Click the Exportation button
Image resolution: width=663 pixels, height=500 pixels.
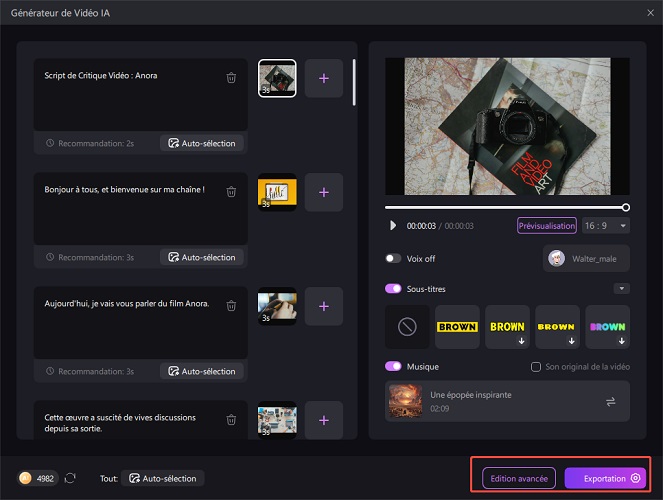[606, 478]
